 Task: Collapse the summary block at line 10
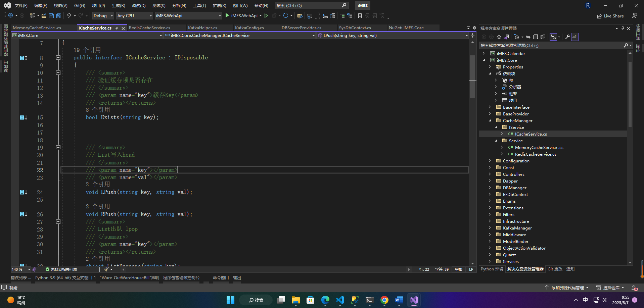click(x=58, y=72)
